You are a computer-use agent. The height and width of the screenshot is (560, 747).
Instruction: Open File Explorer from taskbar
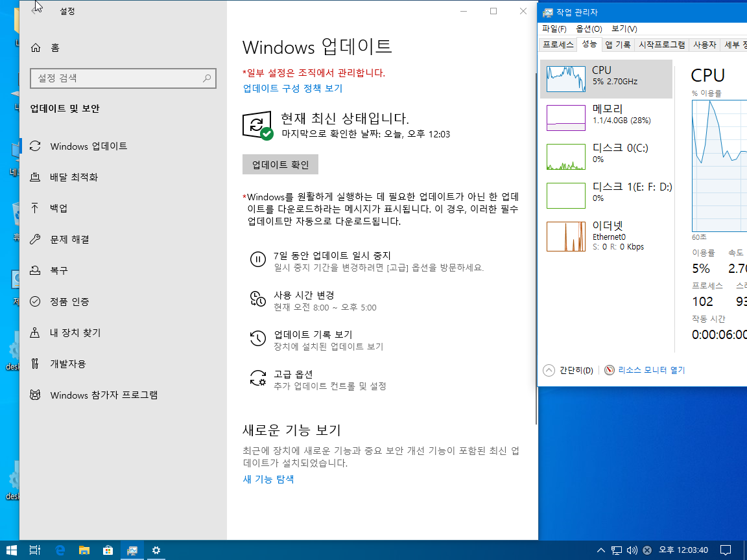(x=84, y=550)
